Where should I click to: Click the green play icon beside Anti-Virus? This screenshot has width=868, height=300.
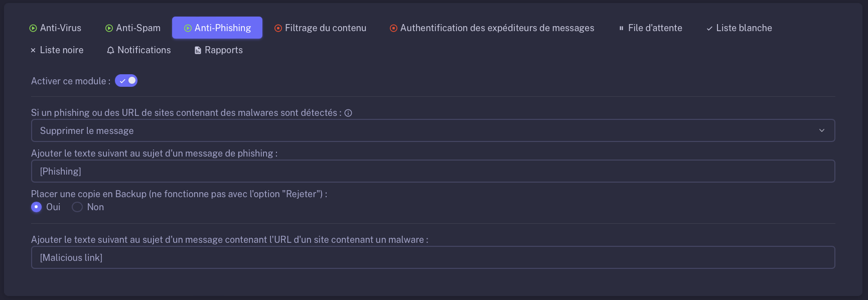click(33, 28)
